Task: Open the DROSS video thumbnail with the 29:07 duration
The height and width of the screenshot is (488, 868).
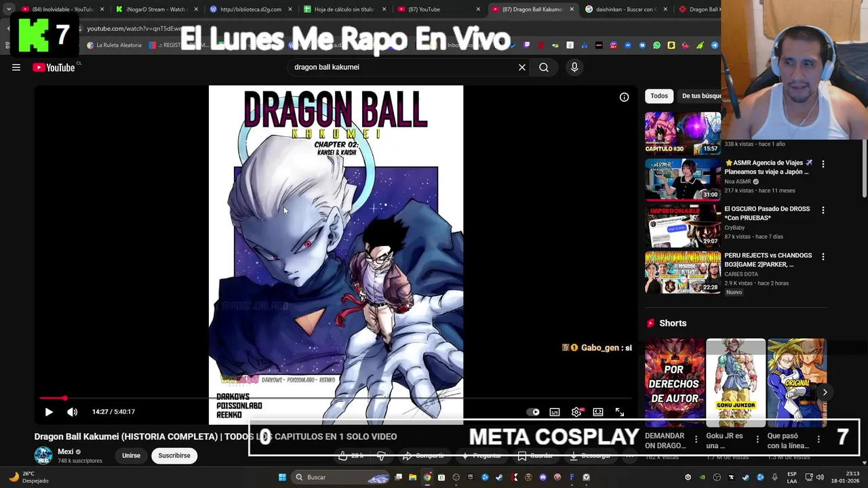Action: point(683,226)
